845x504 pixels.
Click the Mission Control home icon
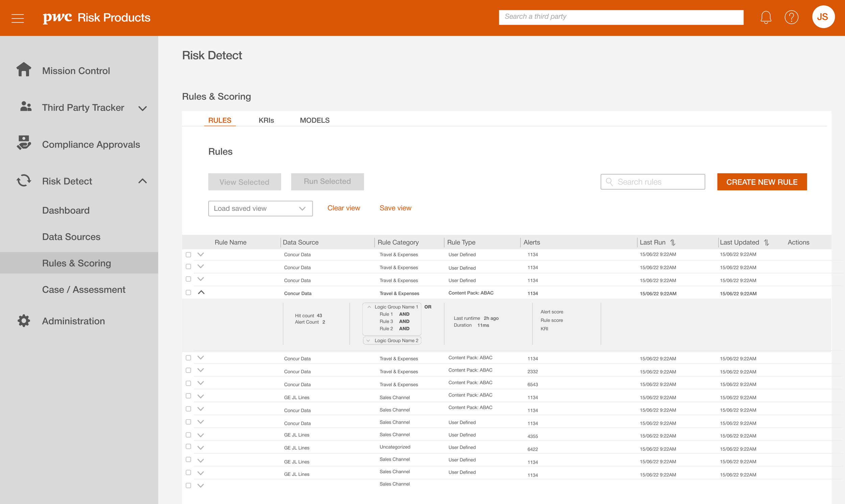click(24, 69)
